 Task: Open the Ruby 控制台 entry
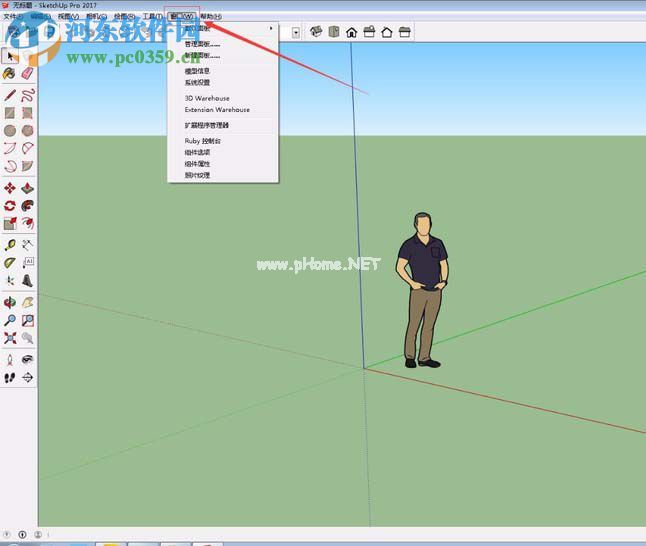(x=203, y=141)
